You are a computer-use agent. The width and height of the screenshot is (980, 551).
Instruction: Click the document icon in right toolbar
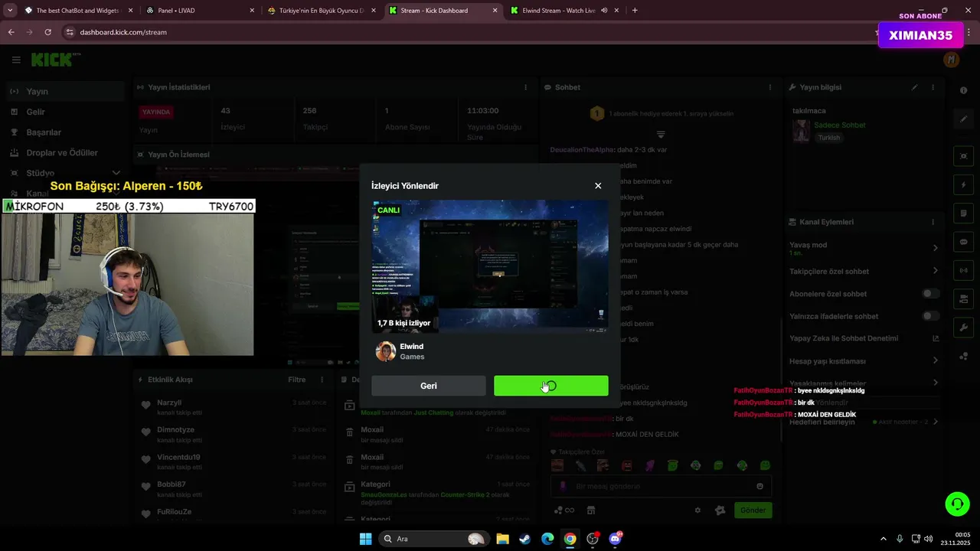pos(964,213)
